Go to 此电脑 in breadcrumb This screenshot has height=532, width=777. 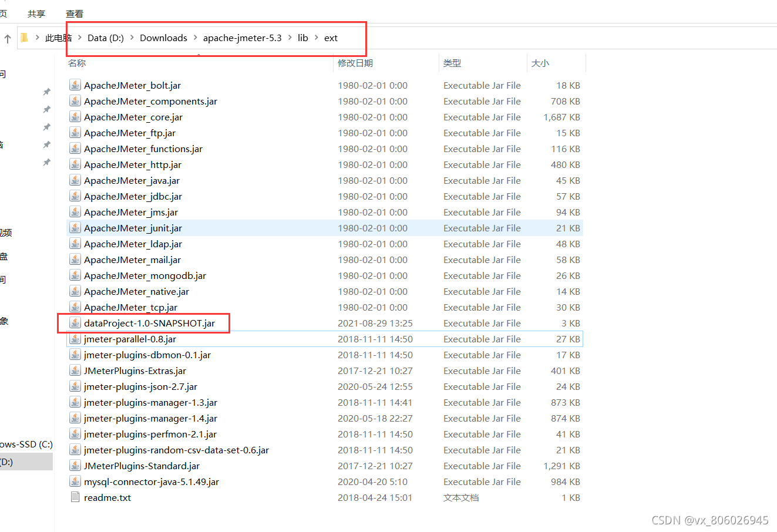tap(58, 38)
